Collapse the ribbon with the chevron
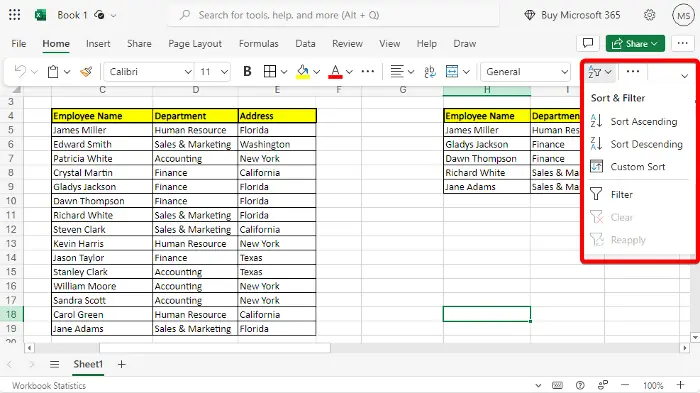700x393 pixels. pos(684,76)
